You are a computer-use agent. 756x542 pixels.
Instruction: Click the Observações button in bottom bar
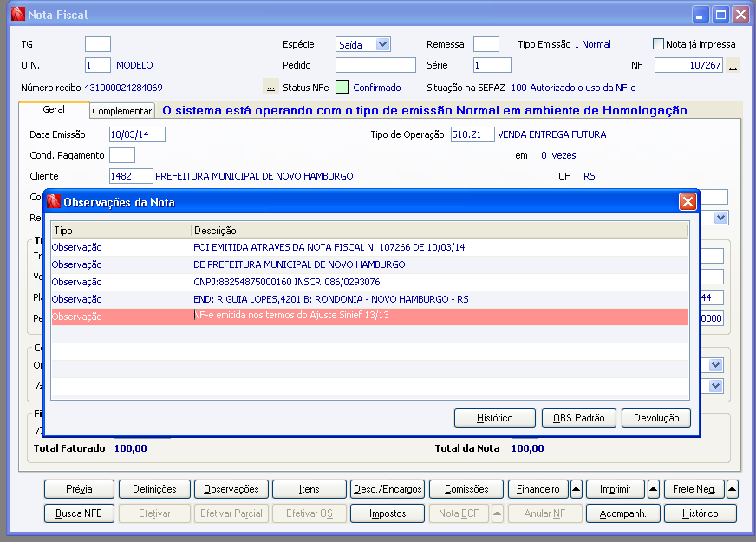(x=231, y=489)
